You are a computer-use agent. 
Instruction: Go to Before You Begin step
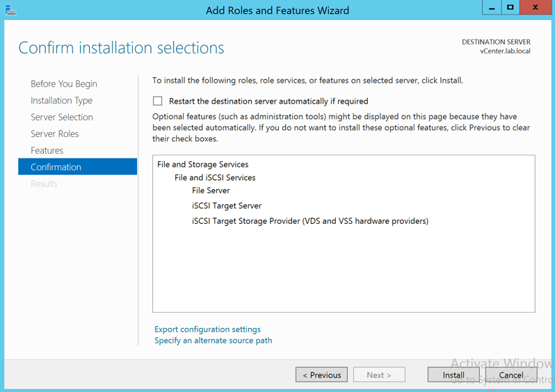(x=63, y=83)
